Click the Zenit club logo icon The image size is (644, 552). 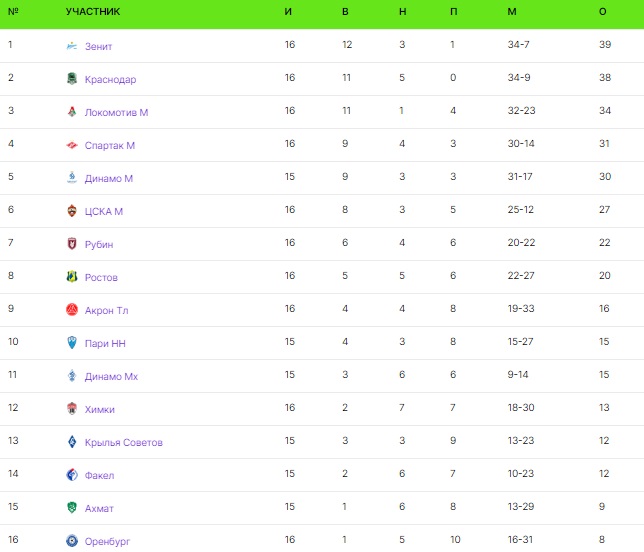pyautogui.click(x=71, y=46)
